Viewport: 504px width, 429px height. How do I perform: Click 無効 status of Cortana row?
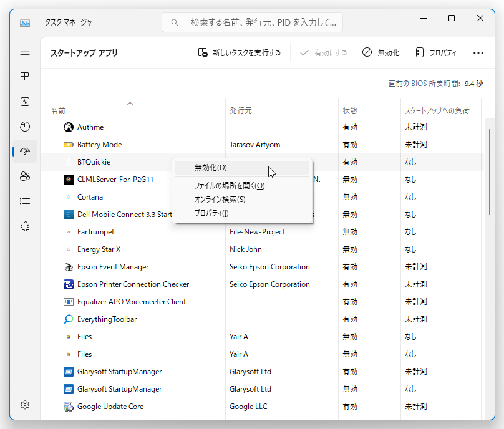click(x=350, y=197)
